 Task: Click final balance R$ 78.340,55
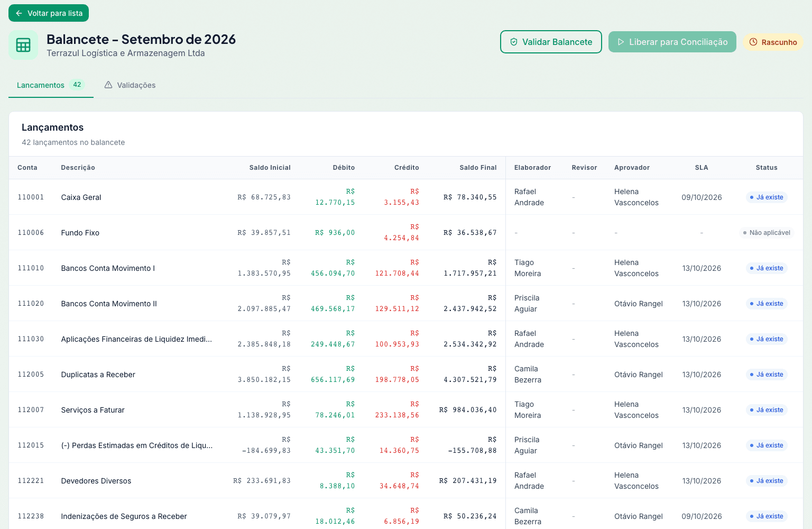pos(470,197)
